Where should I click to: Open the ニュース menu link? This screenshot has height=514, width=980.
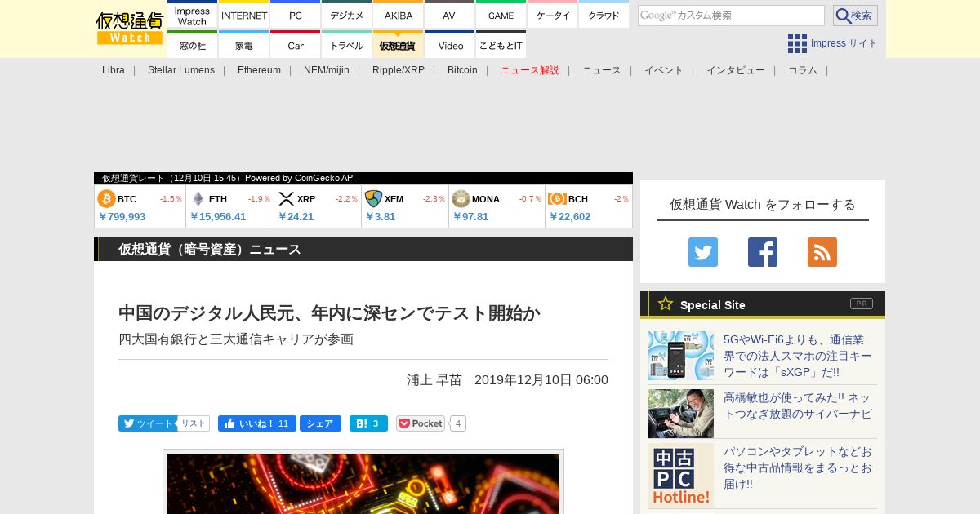(602, 70)
